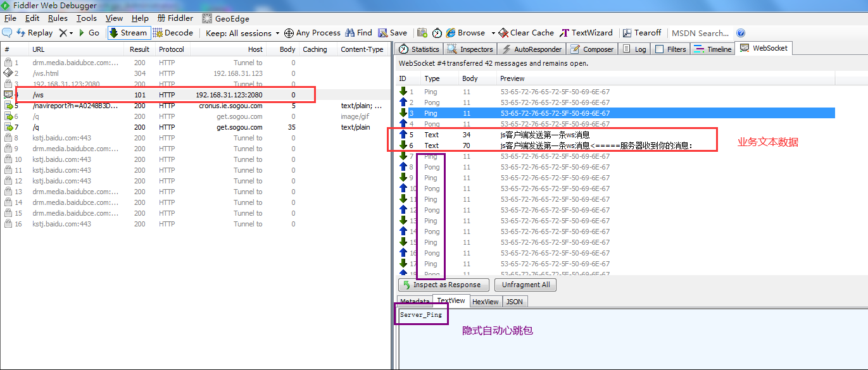Click Save in toolbar

(393, 33)
